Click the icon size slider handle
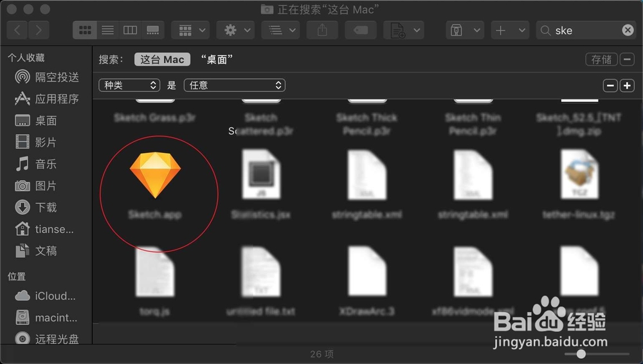Image resolution: width=643 pixels, height=364 pixels. (x=581, y=354)
